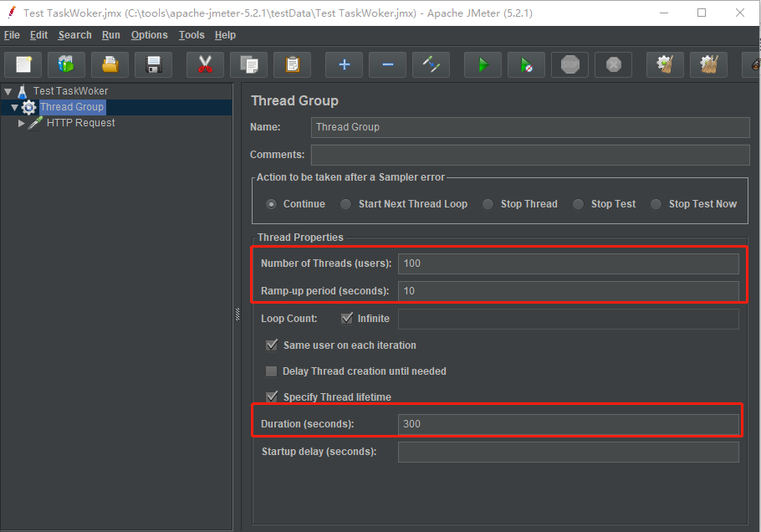Paste element with clipboard icon
Viewport: 761px width, 532px height.
click(292, 64)
